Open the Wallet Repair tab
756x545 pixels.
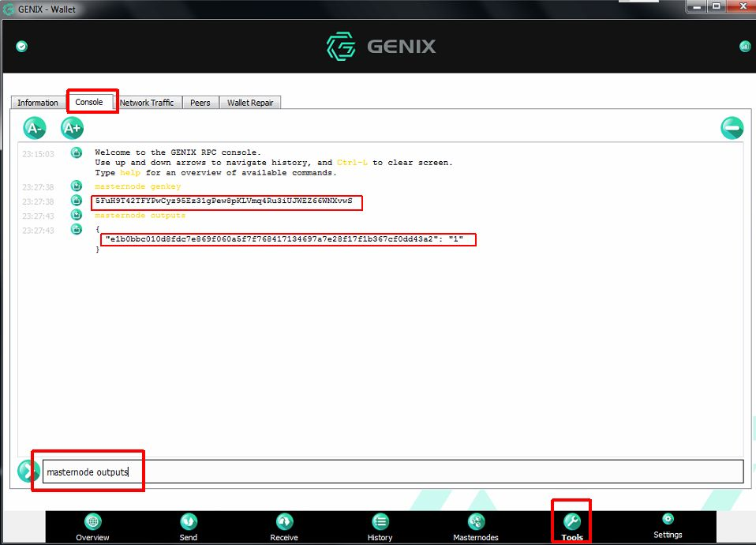coord(250,103)
